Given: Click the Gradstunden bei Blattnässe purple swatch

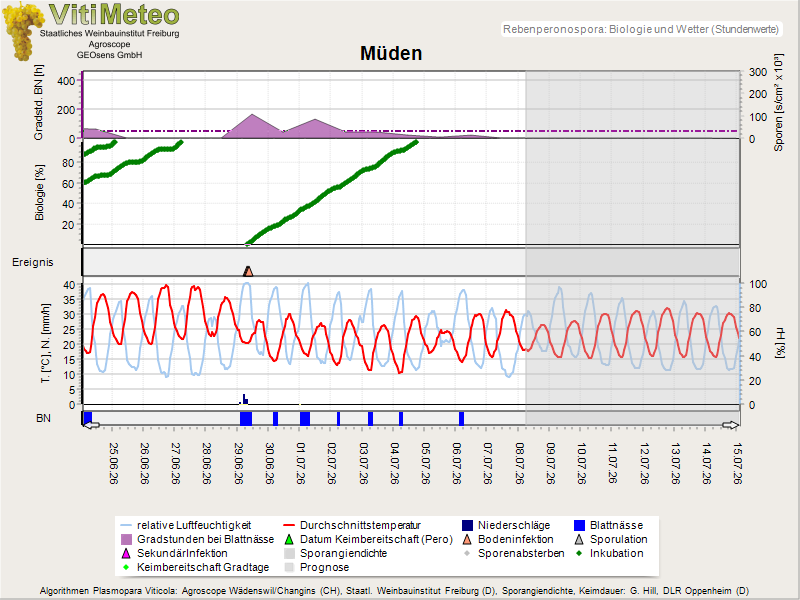Looking at the screenshot, I should click(126, 539).
